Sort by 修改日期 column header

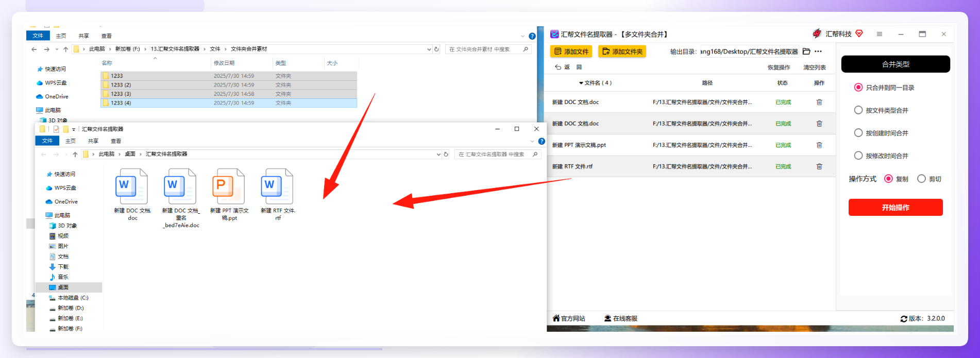(x=224, y=63)
